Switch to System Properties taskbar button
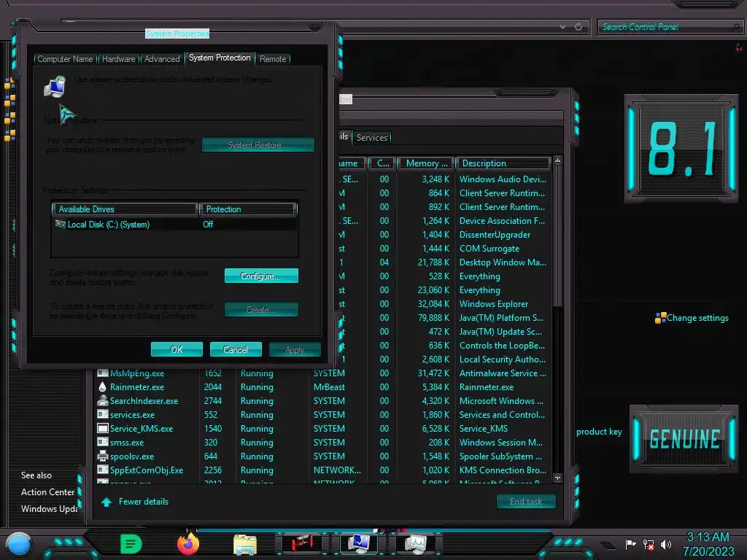Viewport: 747px width, 560px height. (x=359, y=543)
